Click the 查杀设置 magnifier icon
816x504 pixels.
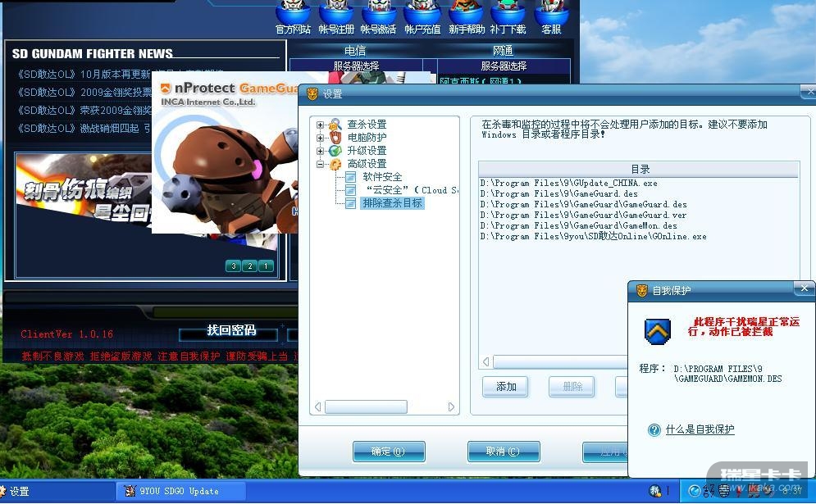click(x=335, y=125)
